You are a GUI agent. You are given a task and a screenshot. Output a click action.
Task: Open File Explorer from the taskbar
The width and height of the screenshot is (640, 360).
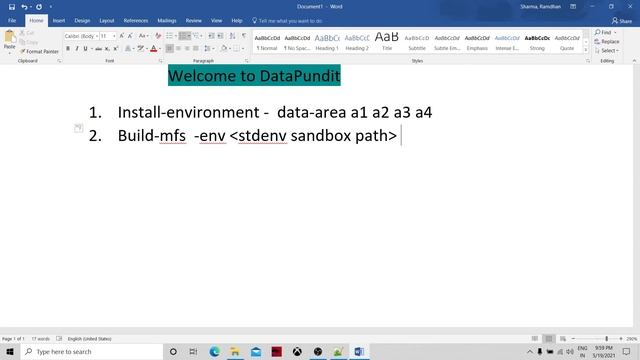[235, 351]
